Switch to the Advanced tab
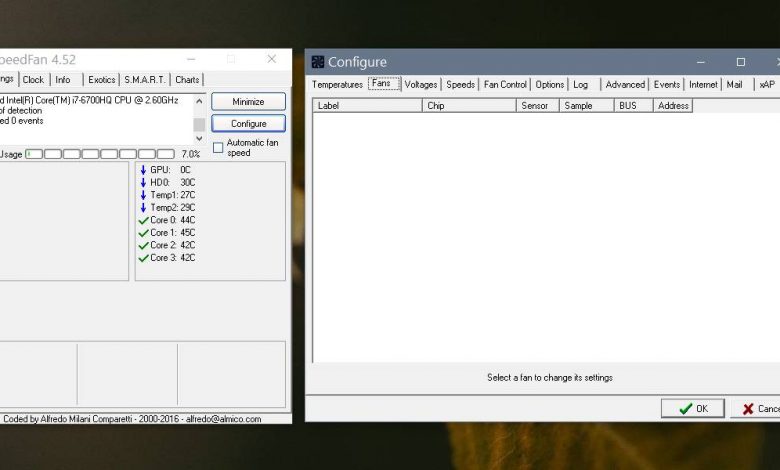This screenshot has width=780, height=470. 625,85
